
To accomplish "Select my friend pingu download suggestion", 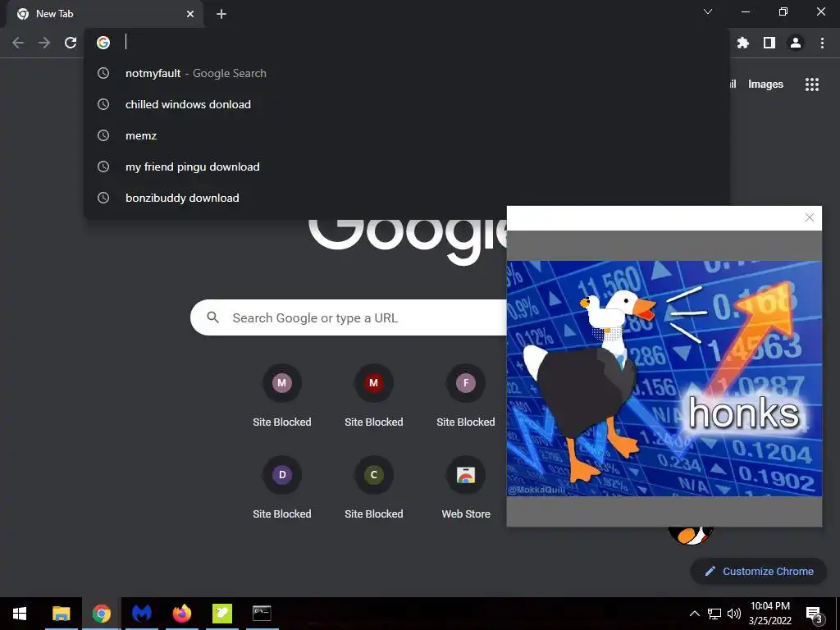I will pos(407,167).
